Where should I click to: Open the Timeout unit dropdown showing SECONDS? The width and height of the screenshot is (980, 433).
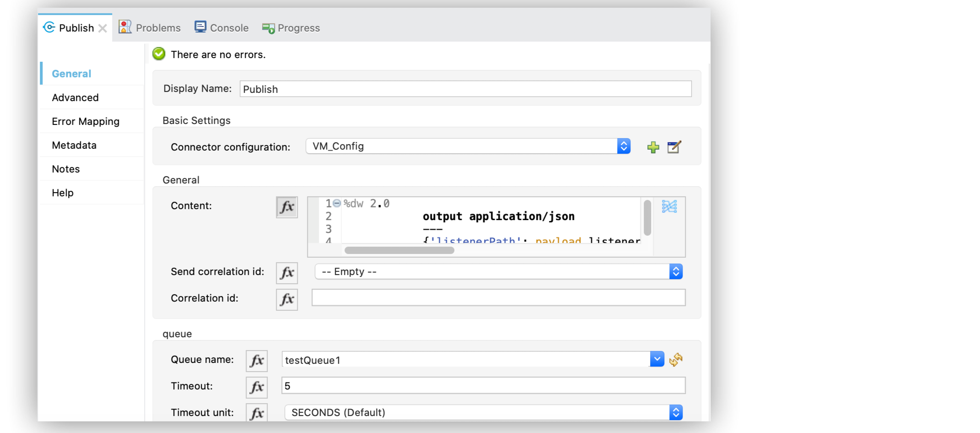coord(676,412)
